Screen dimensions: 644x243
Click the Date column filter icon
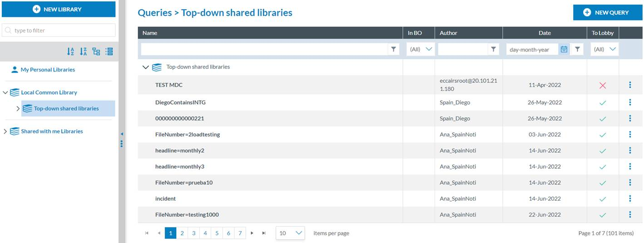(577, 49)
